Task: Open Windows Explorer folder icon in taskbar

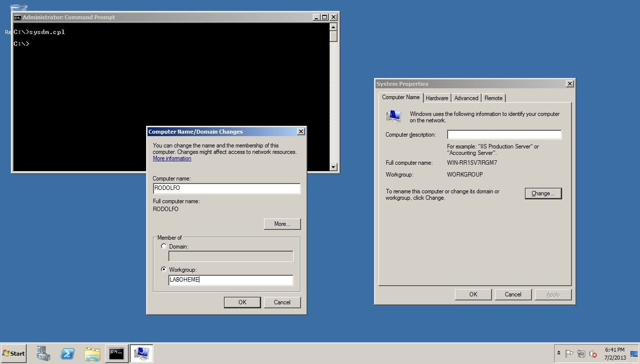Action: (92, 353)
